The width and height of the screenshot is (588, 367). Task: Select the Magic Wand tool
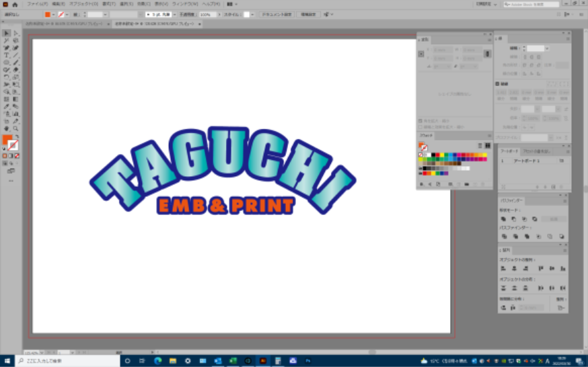coord(6,40)
